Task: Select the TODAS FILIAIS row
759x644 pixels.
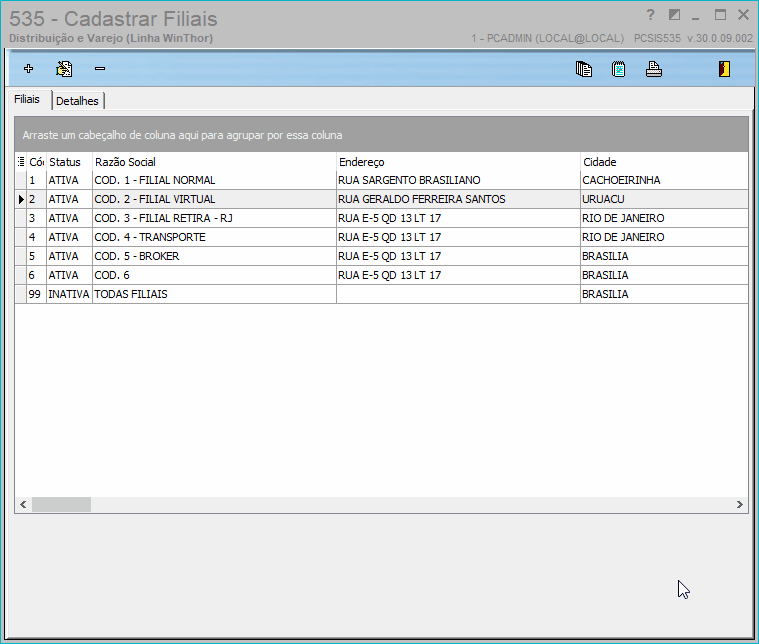Action: coord(381,294)
